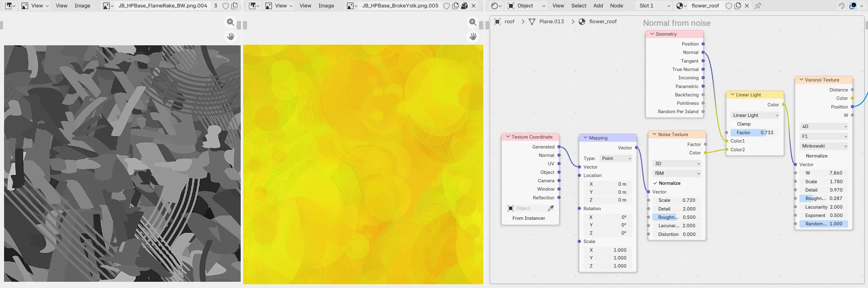Activate pan hand tool in right image editor

coord(473,36)
